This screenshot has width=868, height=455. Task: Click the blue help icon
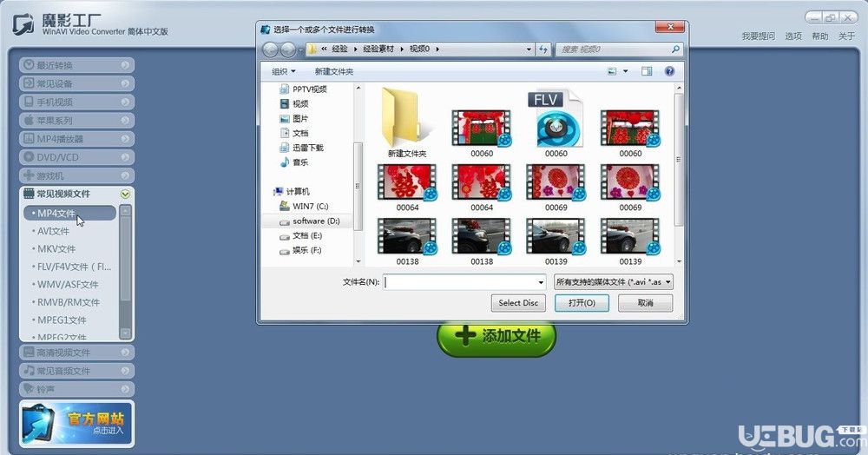coord(669,71)
